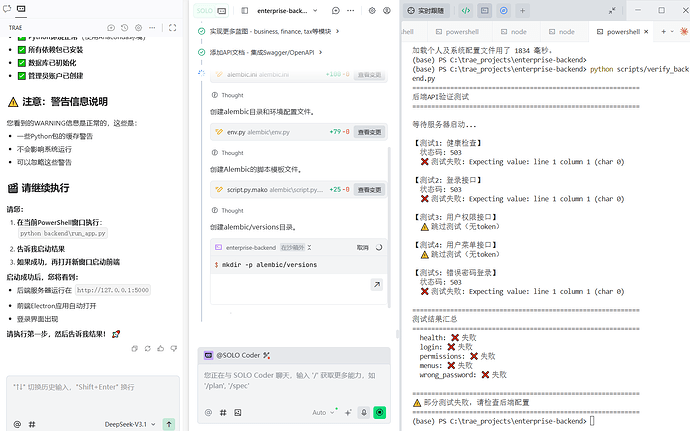Switch to the first node terminal tab
Image resolution: width=690 pixels, height=431 pixels.
coord(514,32)
